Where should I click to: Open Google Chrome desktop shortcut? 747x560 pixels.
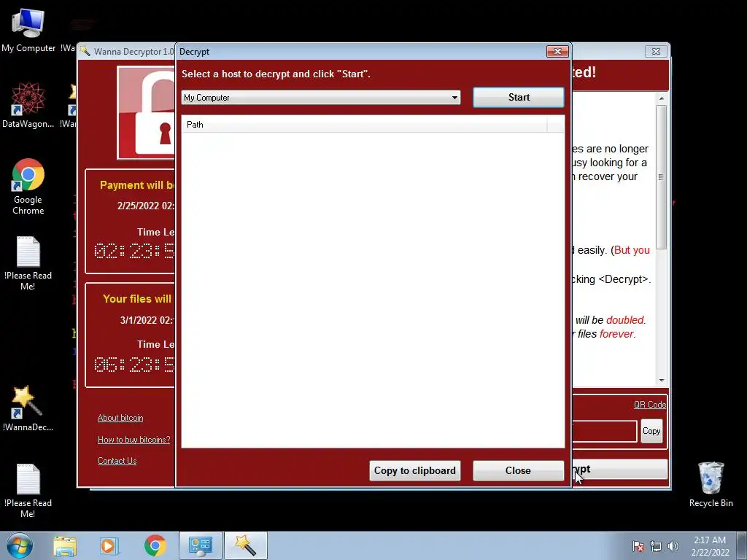pyautogui.click(x=28, y=187)
